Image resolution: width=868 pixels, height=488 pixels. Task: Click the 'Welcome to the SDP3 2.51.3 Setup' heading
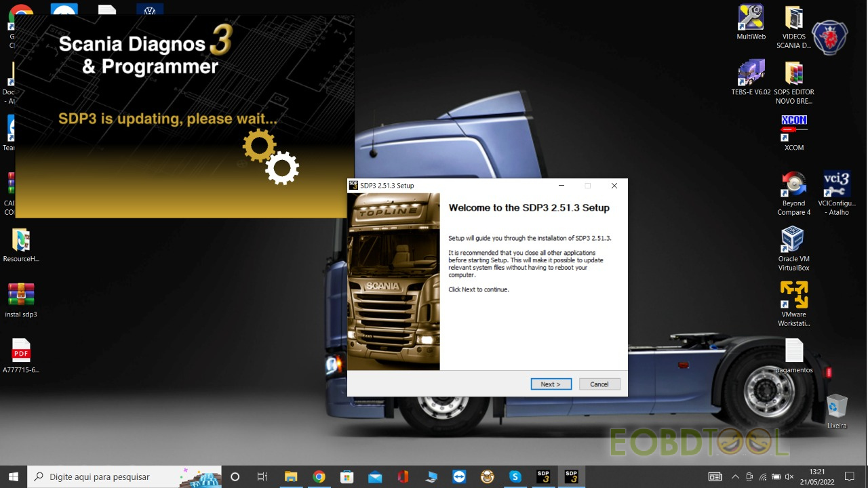529,208
